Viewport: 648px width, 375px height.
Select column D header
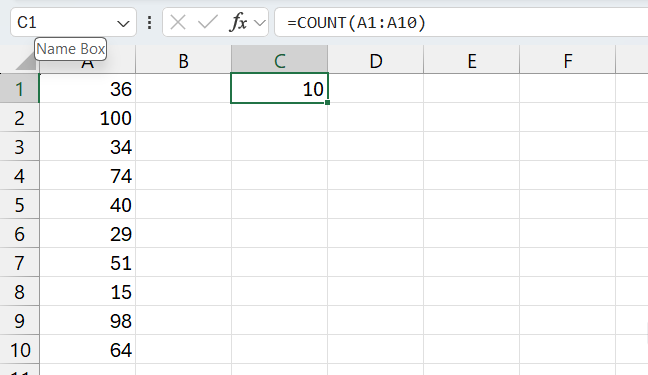click(376, 61)
